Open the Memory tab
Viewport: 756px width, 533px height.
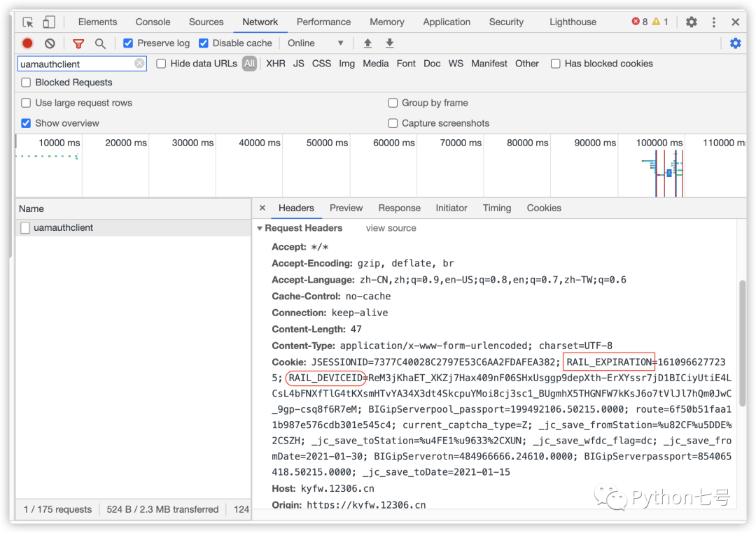tap(386, 22)
